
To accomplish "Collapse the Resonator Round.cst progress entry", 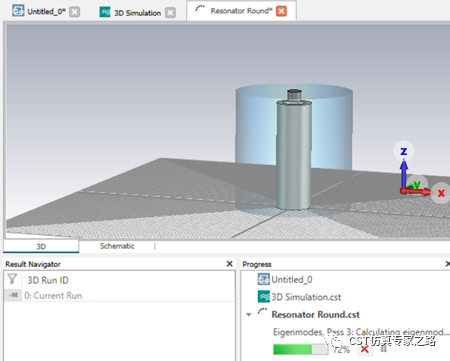I will tap(248, 314).
